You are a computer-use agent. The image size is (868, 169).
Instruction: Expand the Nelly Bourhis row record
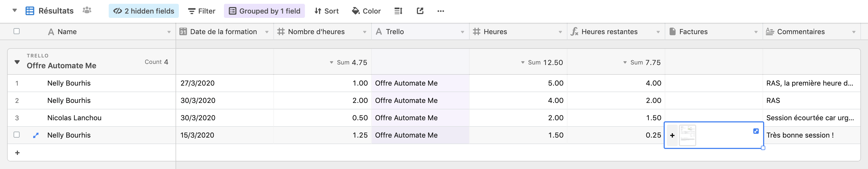point(36,135)
